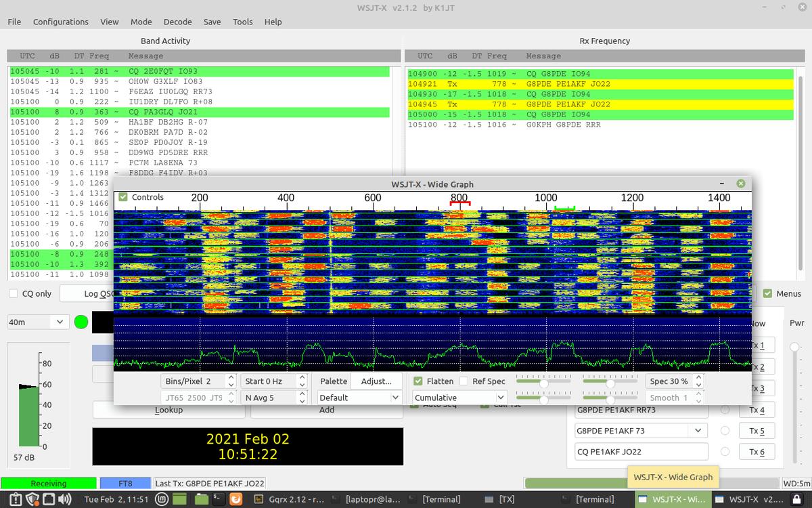
Task: Open the Default palette dropdown
Action: [359, 398]
